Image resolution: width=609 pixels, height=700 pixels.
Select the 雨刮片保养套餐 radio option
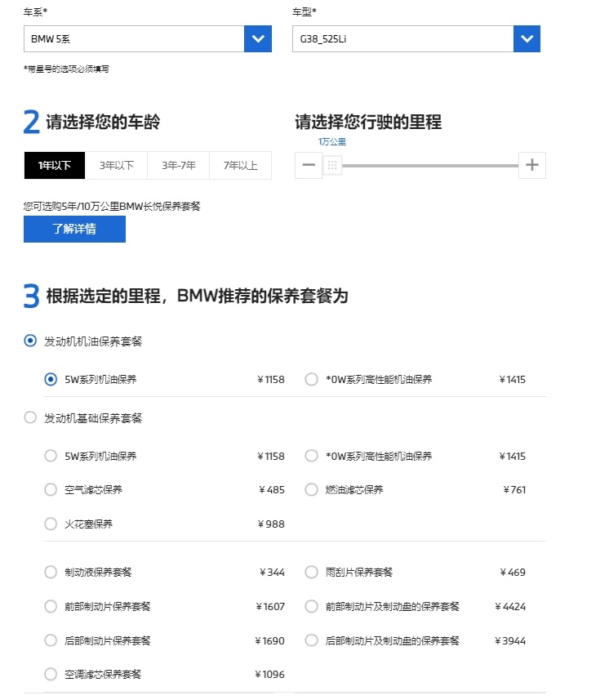click(x=311, y=573)
